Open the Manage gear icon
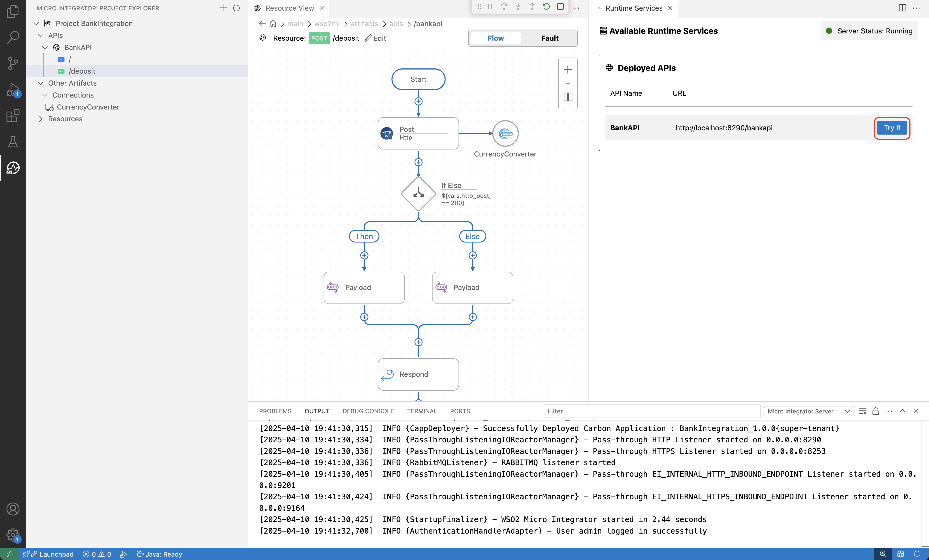The image size is (929, 560). pyautogui.click(x=13, y=535)
